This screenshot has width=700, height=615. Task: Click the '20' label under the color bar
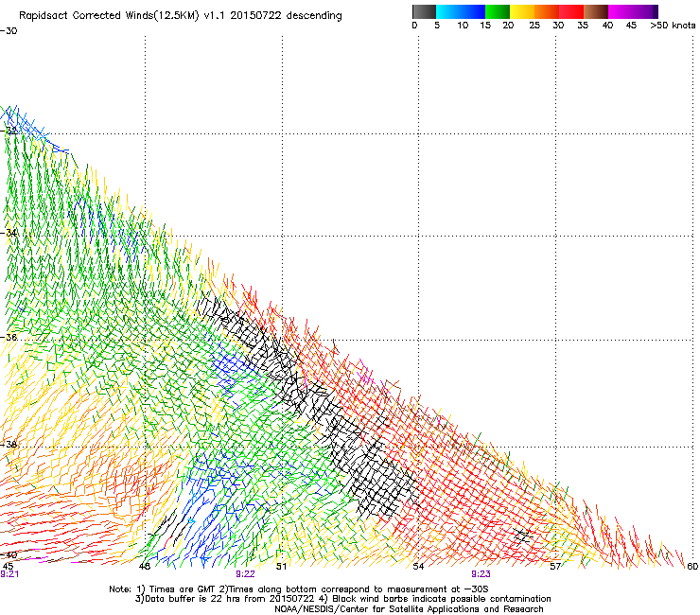click(509, 26)
